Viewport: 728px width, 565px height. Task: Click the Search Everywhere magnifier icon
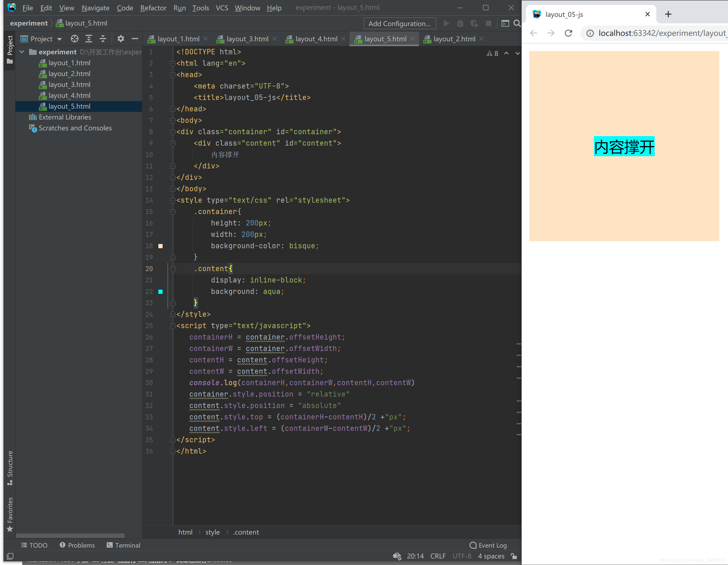tap(517, 23)
